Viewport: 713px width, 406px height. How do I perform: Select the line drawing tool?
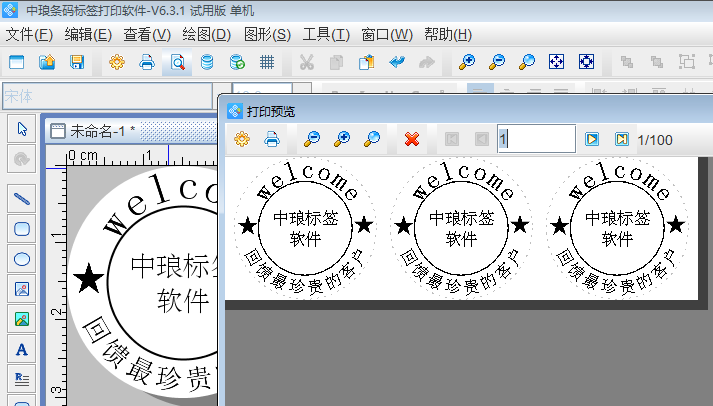point(22,198)
